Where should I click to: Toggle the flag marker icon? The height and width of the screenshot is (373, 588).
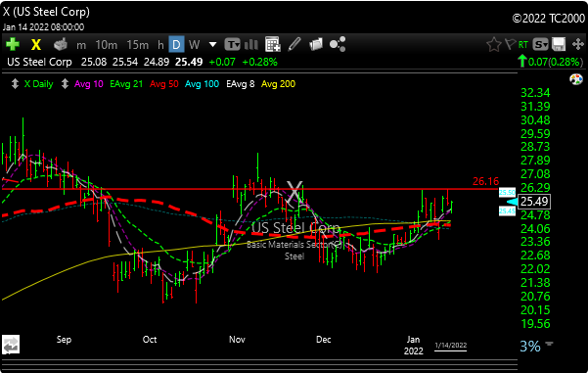[511, 44]
